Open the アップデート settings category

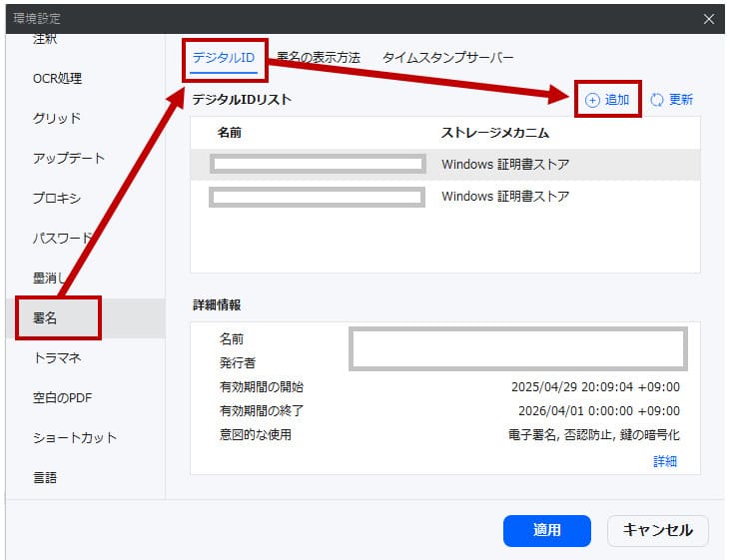pyautogui.click(x=68, y=158)
